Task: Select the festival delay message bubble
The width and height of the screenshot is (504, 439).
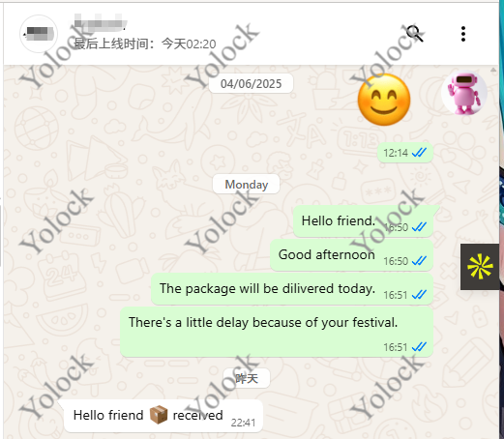Action: [x=277, y=332]
